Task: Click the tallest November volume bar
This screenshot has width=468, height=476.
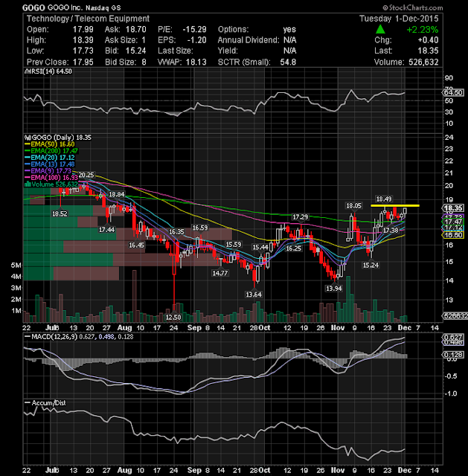Action: point(348,299)
